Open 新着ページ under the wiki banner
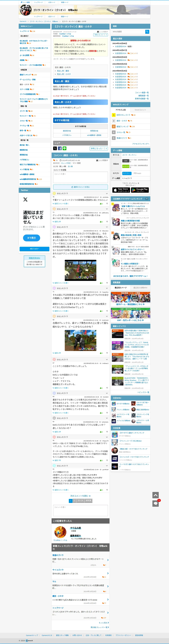This screenshot has height=644, width=169. pyautogui.click(x=64, y=16)
